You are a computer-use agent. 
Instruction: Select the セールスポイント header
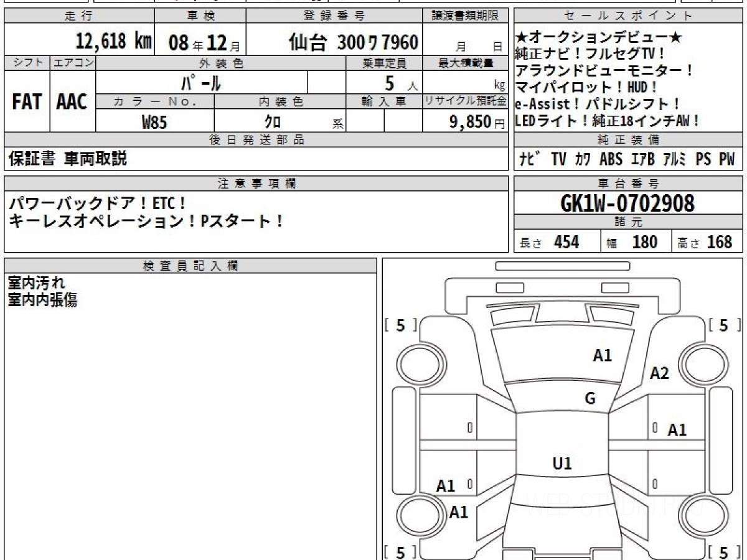tap(628, 16)
